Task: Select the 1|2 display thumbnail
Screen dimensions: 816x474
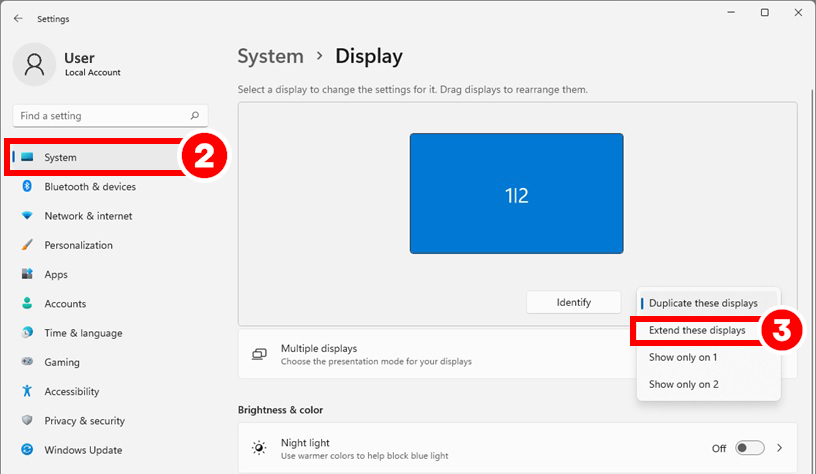Action: click(516, 194)
